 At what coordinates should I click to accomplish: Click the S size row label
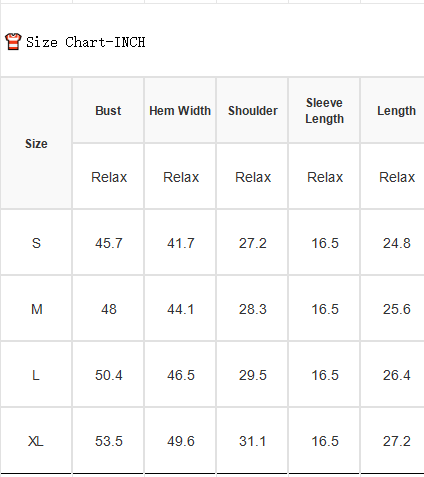tap(36, 243)
